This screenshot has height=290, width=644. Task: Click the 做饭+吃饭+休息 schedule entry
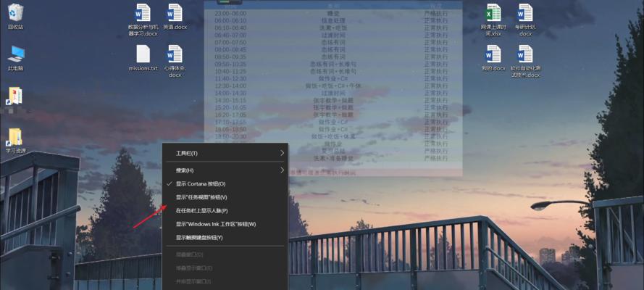click(x=333, y=136)
